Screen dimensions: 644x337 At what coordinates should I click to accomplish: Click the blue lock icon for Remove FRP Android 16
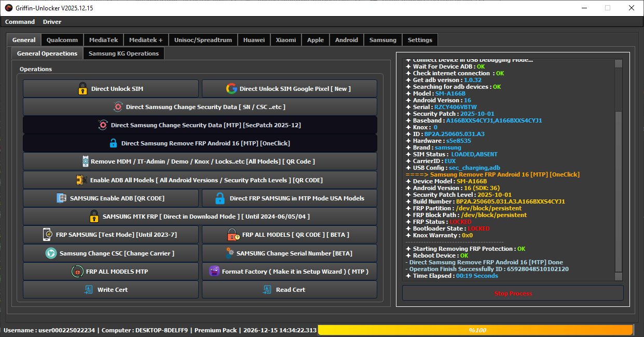coord(113,143)
